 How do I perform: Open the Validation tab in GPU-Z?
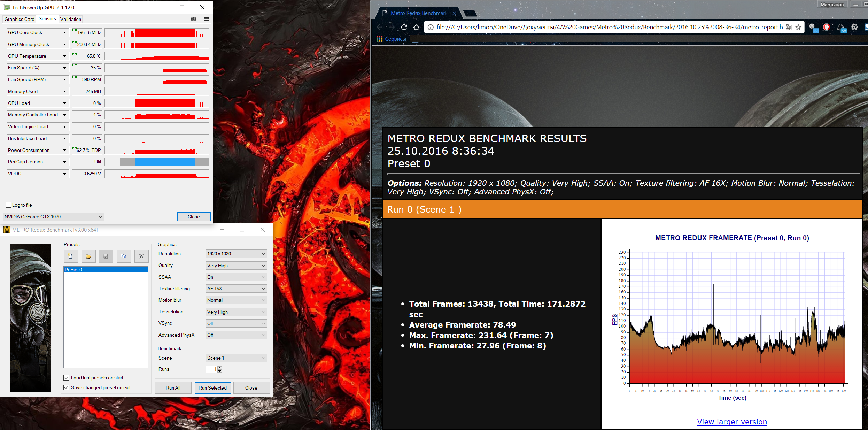(70, 19)
